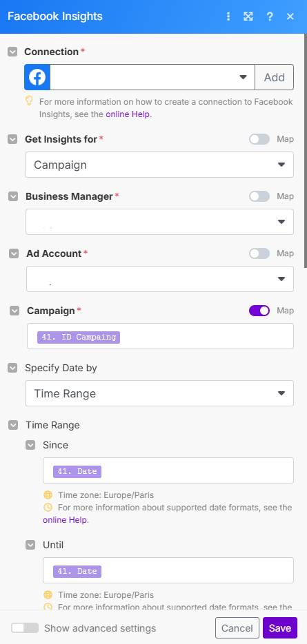The width and height of the screenshot is (307, 644).
Task: Toggle Show advanced settings switch
Action: (x=25, y=628)
